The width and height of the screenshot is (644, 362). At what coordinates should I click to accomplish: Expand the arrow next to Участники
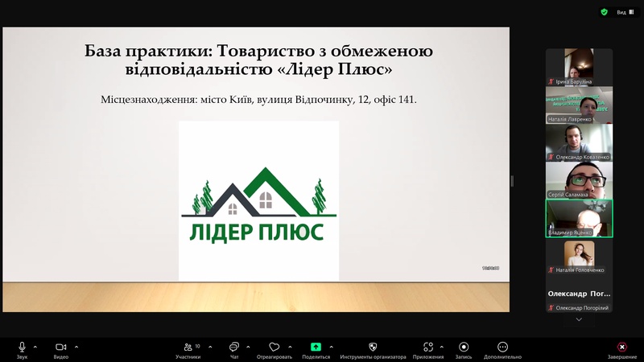(x=210, y=347)
